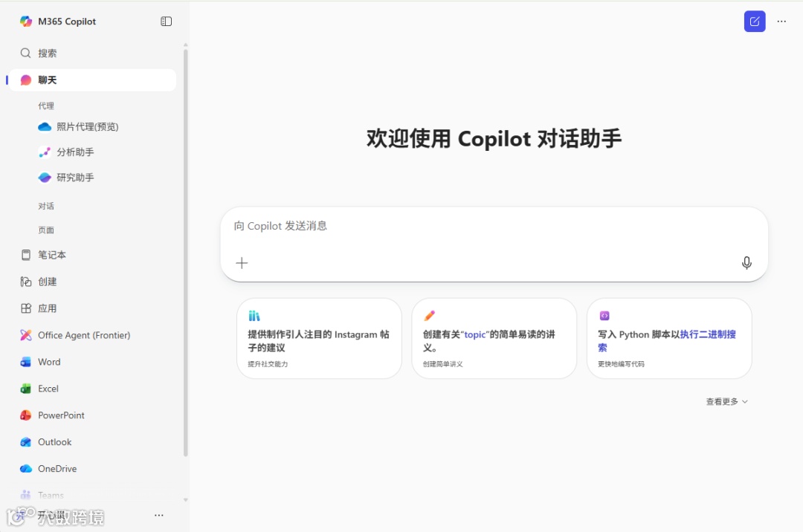Click the "topic" placeholder link
Viewport: 803px width, 532px height.
point(474,334)
